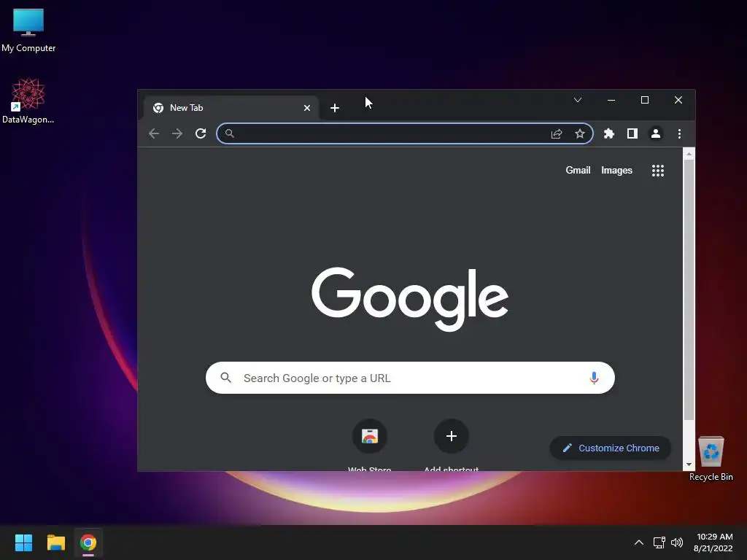
Task: Open the Gmail link
Action: pos(578,170)
